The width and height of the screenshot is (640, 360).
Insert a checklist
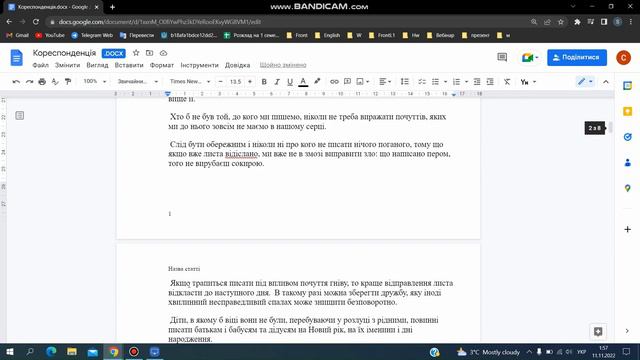point(422,82)
